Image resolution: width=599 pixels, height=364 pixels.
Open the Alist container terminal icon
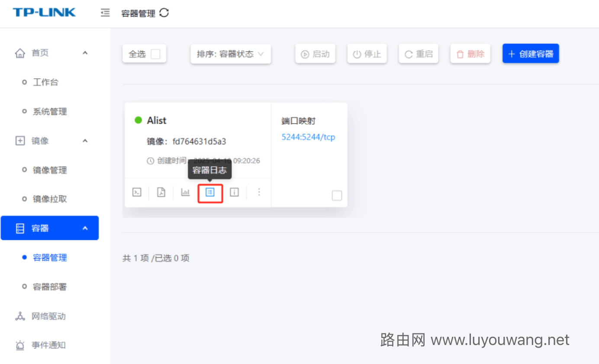point(137,192)
